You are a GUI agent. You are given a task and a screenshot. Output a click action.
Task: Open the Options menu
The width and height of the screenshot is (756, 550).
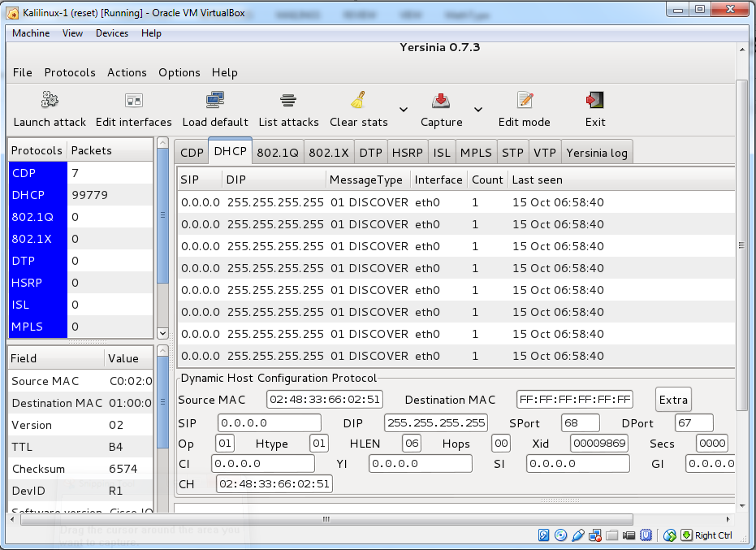tap(179, 72)
